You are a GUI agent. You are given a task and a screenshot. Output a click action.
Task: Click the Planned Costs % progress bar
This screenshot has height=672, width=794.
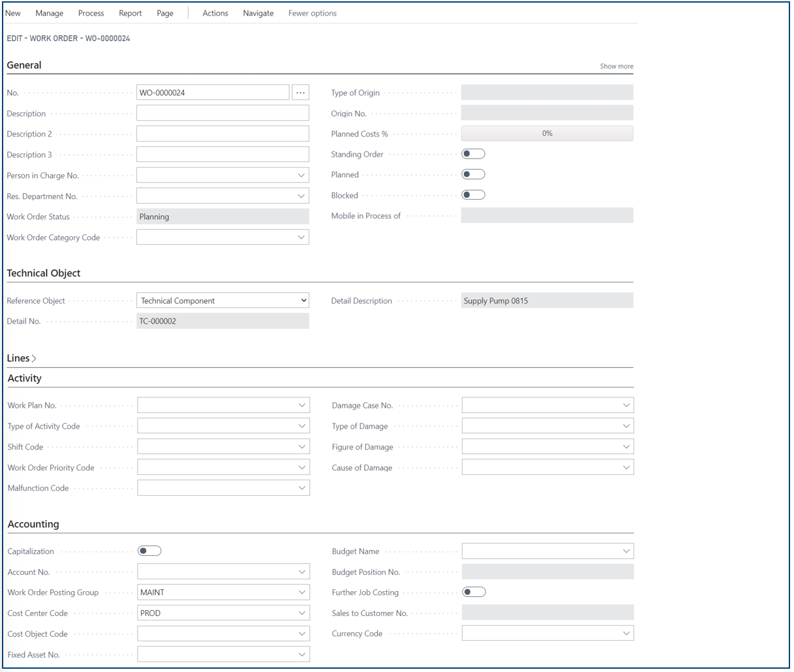point(547,133)
